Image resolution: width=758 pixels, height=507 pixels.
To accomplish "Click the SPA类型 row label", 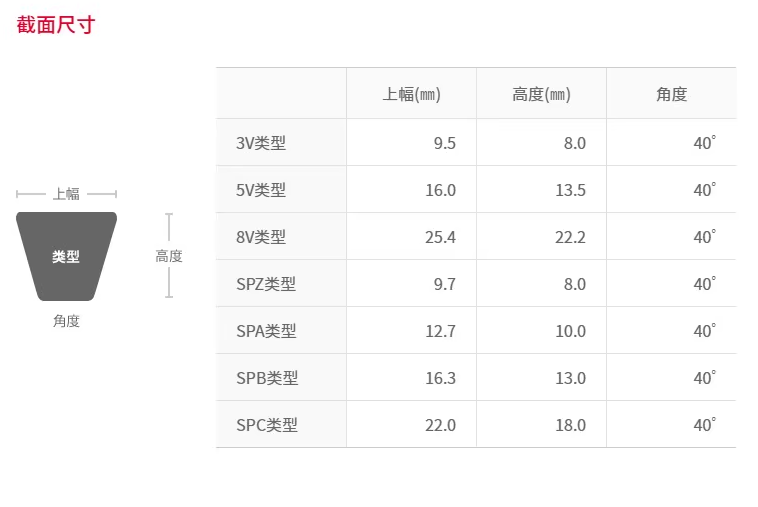I will (x=266, y=331).
